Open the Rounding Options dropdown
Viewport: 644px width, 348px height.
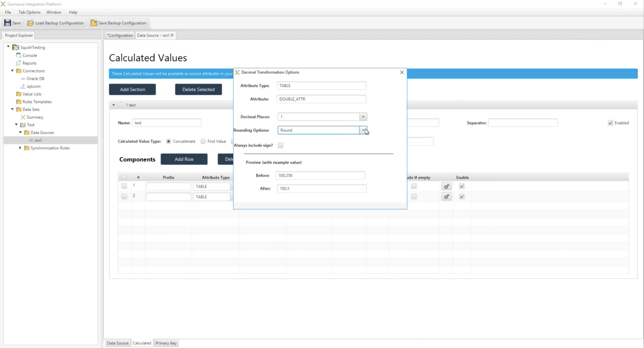pyautogui.click(x=363, y=130)
